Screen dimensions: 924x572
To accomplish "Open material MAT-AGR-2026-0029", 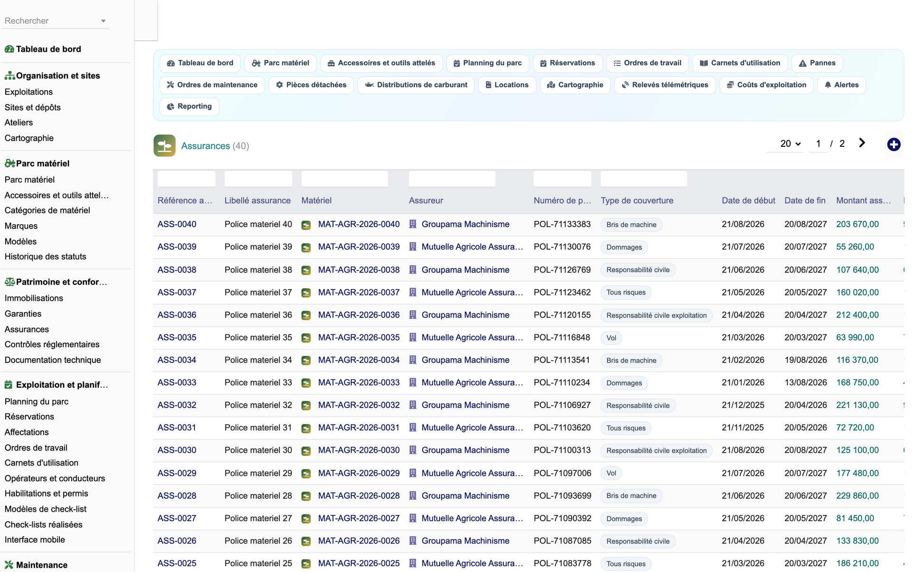I will [x=358, y=473].
